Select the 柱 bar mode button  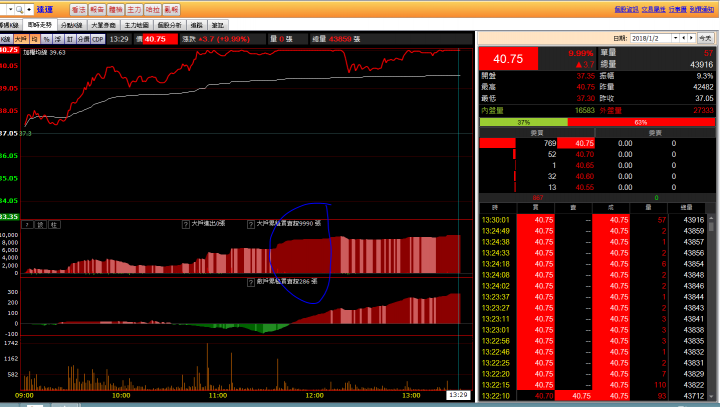point(54,225)
